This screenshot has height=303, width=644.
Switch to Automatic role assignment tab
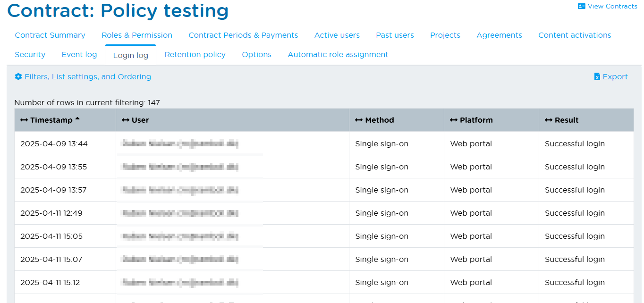338,54
